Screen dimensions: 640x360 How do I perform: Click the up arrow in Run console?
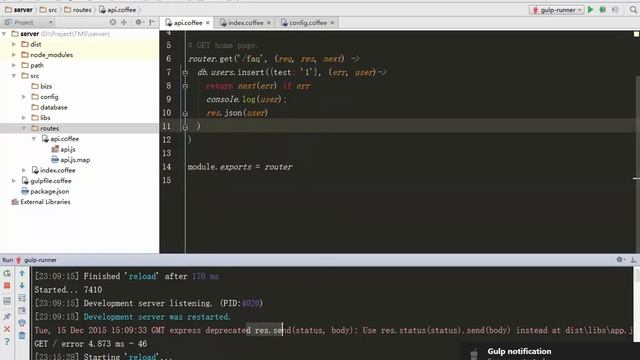(22, 273)
